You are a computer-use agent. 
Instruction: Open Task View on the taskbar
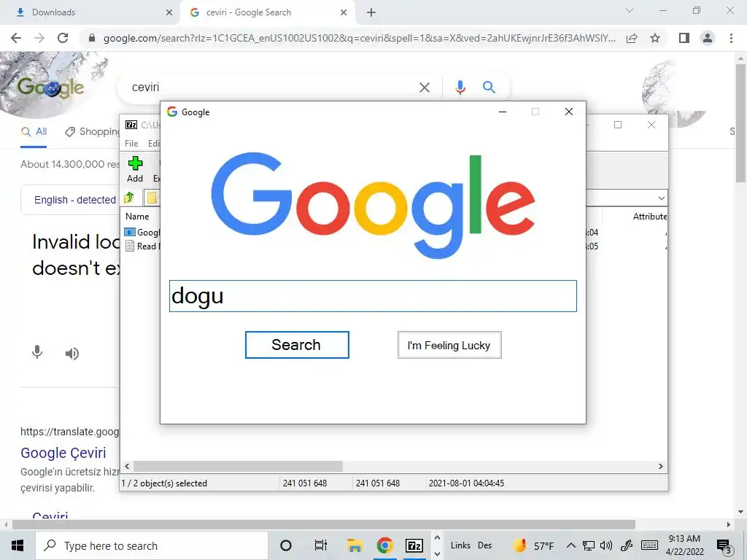click(x=321, y=545)
